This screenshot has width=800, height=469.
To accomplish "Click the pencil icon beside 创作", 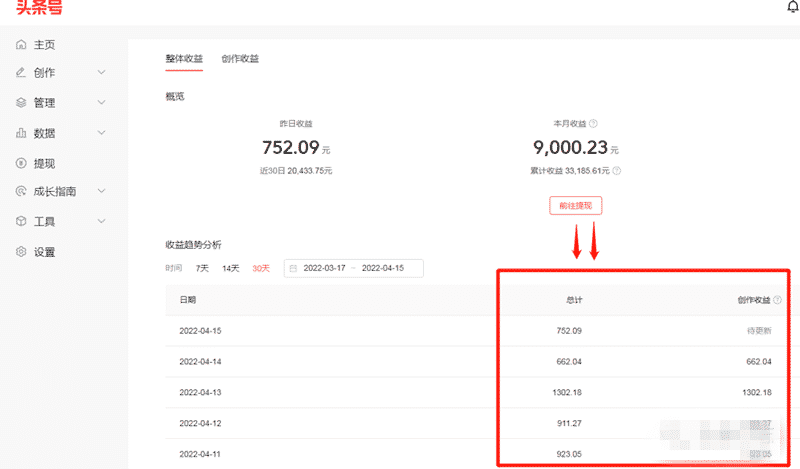I will click(x=21, y=72).
